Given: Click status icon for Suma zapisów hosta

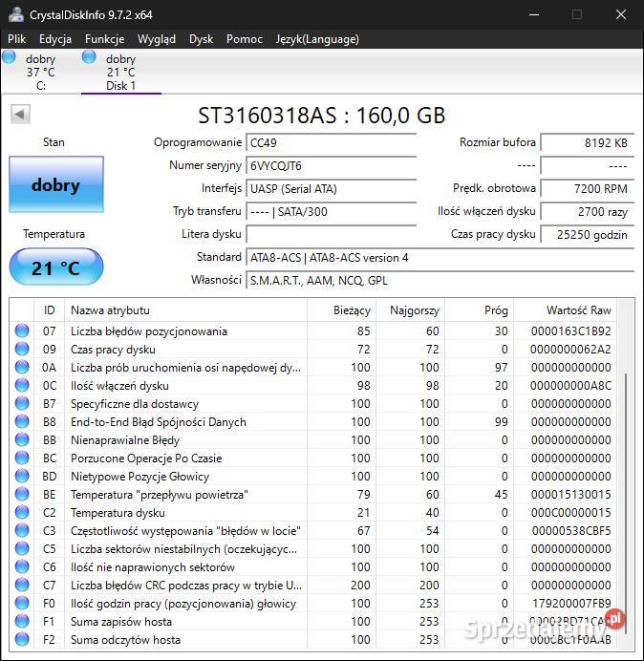Looking at the screenshot, I should click(22, 622).
